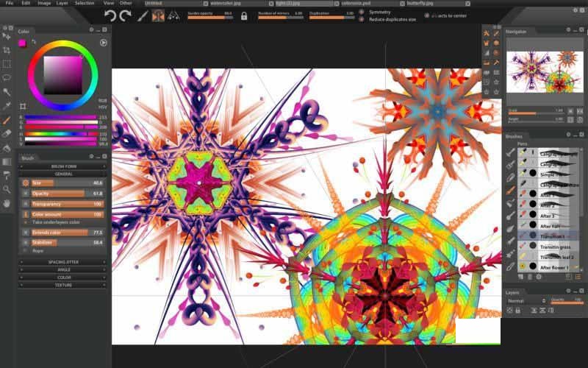
Task: Click the magenta current color swatch
Action: click(x=23, y=43)
